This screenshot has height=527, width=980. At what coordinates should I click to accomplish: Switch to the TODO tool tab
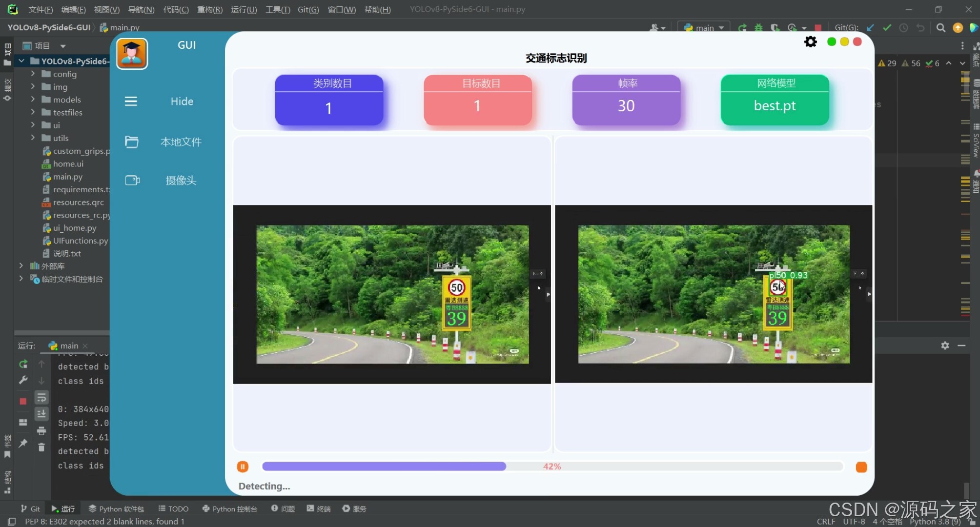[x=173, y=508]
